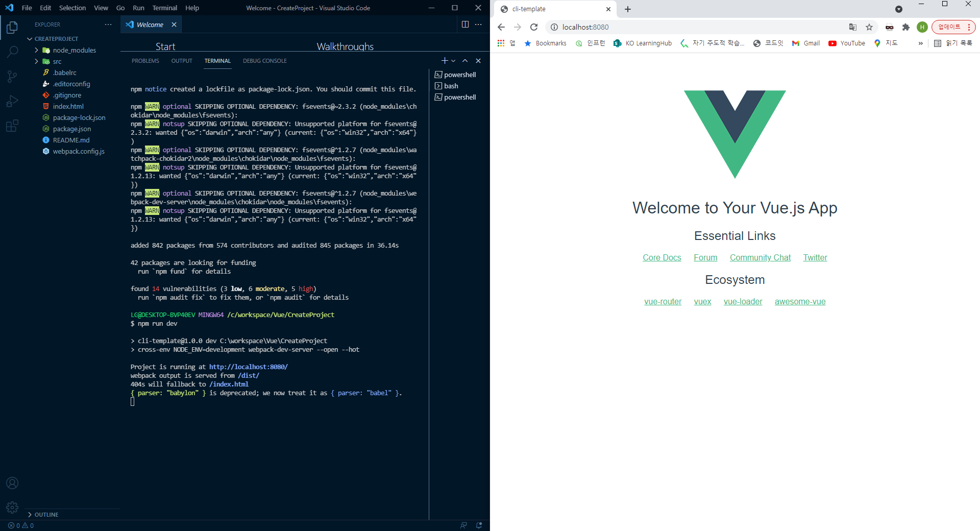Open the YouTube bookmark
Viewport: 980px width, 531px height.
click(847, 43)
